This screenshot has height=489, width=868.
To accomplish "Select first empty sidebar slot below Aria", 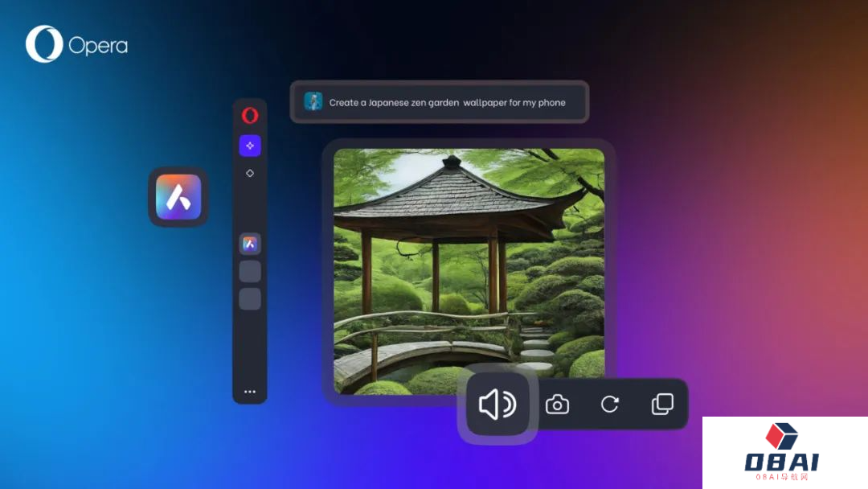I will coord(250,272).
